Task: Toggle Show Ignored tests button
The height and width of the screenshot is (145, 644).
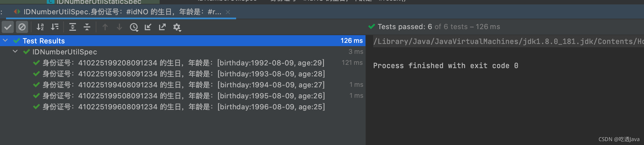Action: point(22,27)
